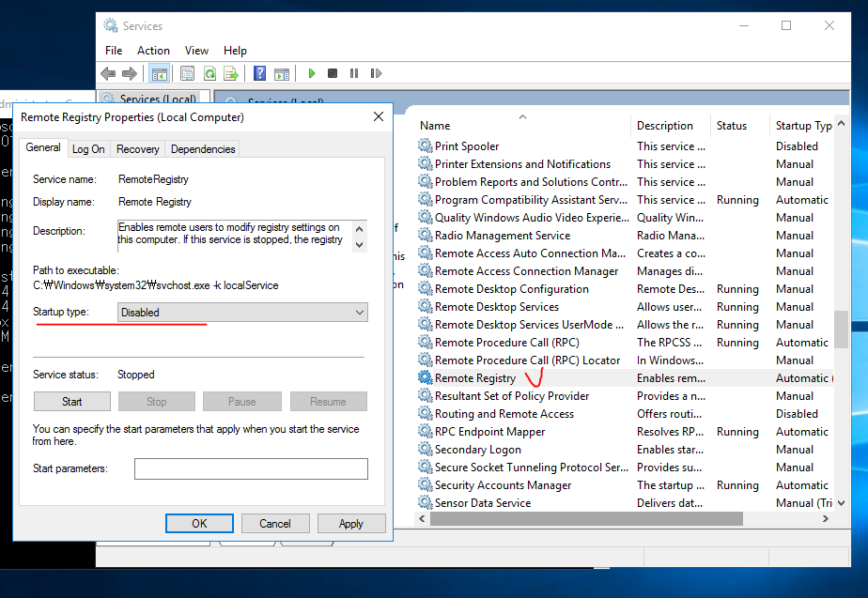Image resolution: width=868 pixels, height=598 pixels.
Task: Click the Pause Service toolbar icon
Action: pyautogui.click(x=354, y=73)
